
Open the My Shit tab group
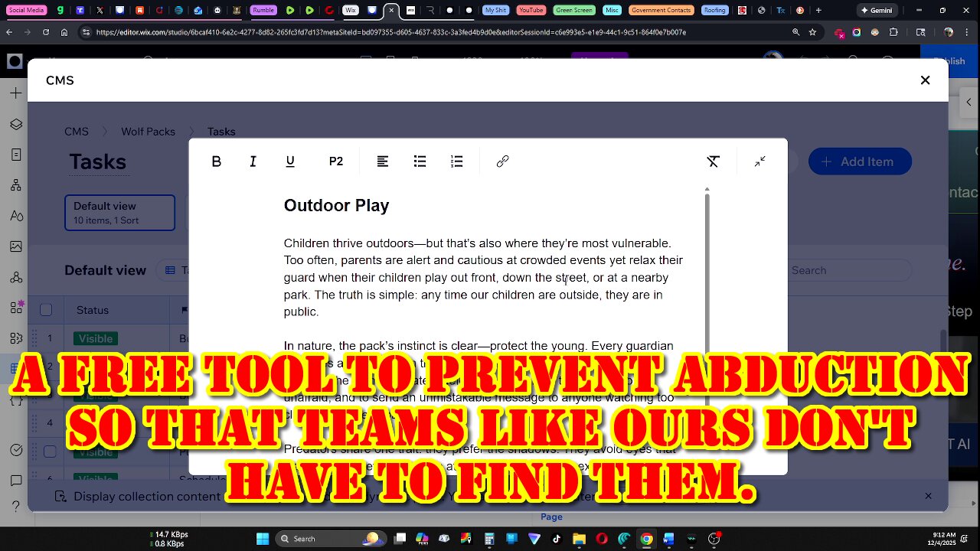point(495,10)
